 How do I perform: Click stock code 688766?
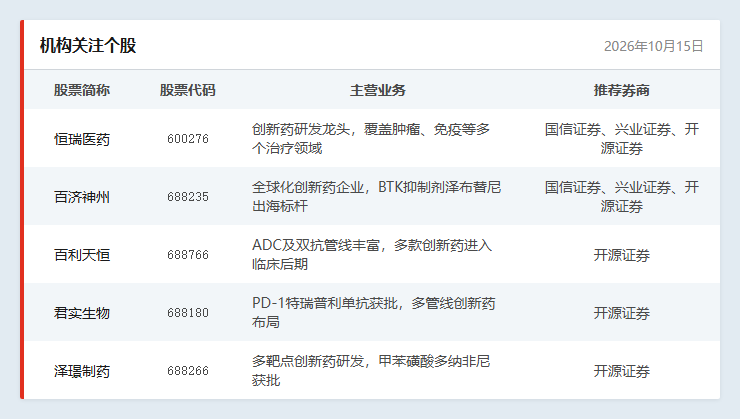pyautogui.click(x=188, y=255)
